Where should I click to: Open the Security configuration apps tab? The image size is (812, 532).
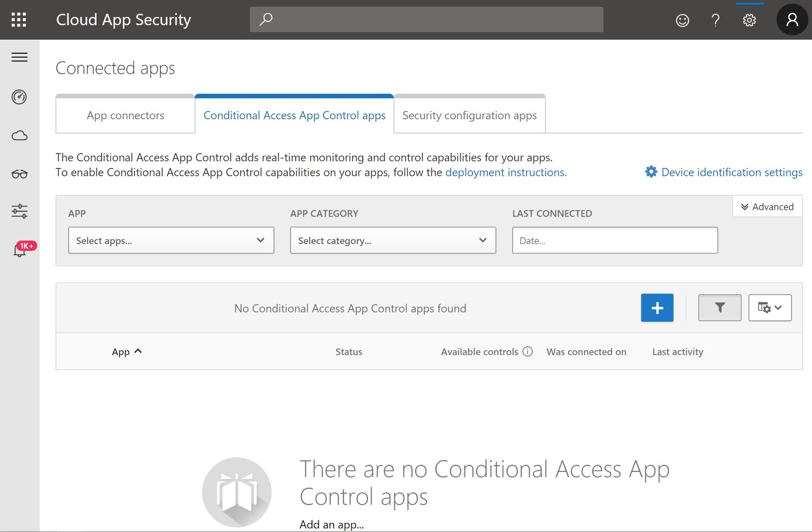coord(469,115)
